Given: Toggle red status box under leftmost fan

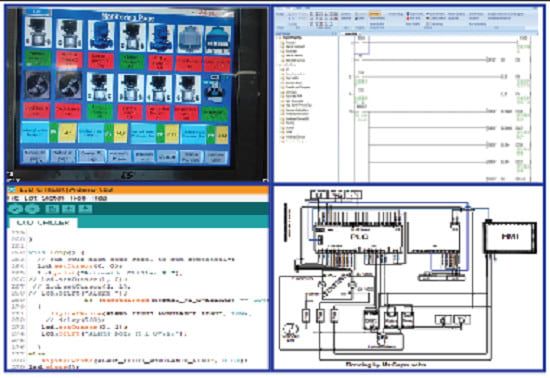Looking at the screenshot, I should [37, 110].
